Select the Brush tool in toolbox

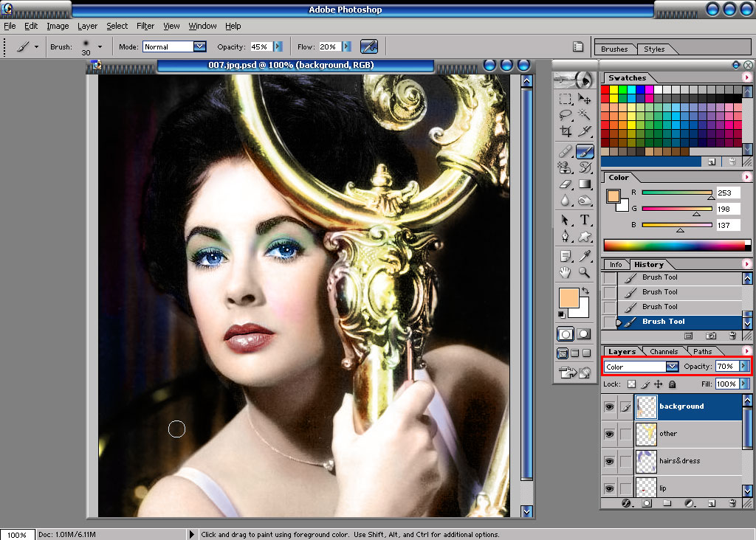tap(585, 152)
